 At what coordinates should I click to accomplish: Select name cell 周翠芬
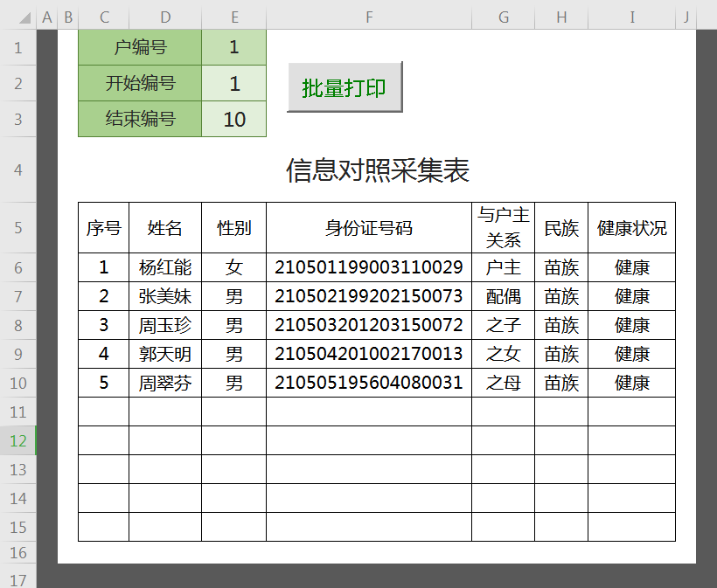[x=165, y=383]
